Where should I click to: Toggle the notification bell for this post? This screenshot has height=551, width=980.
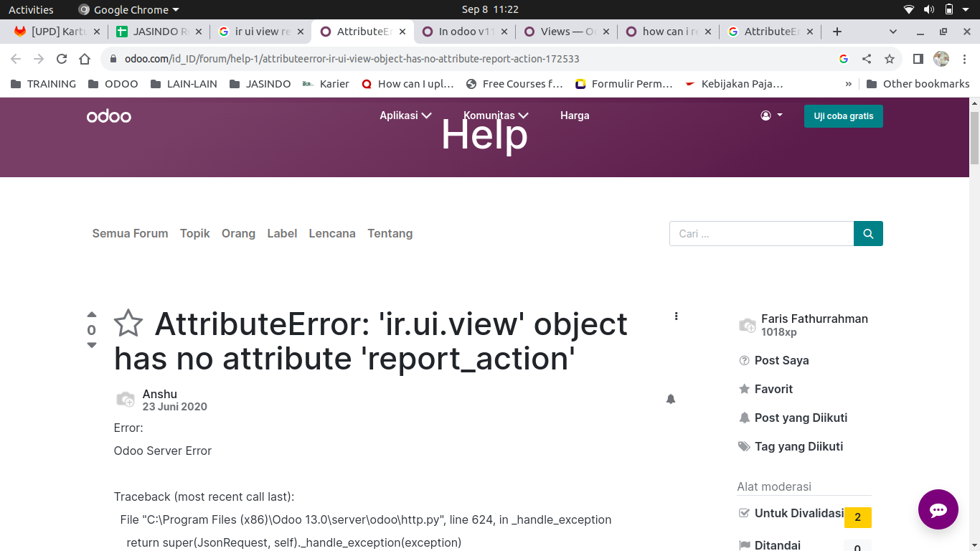pyautogui.click(x=671, y=399)
